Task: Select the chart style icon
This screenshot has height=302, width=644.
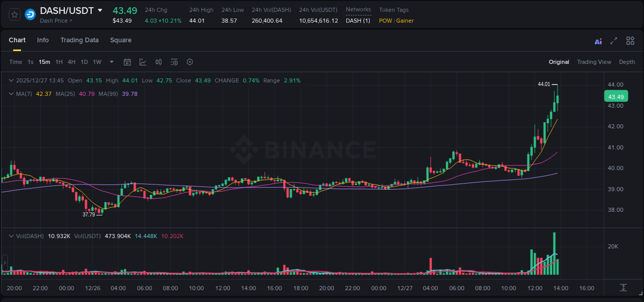Action: click(142, 61)
